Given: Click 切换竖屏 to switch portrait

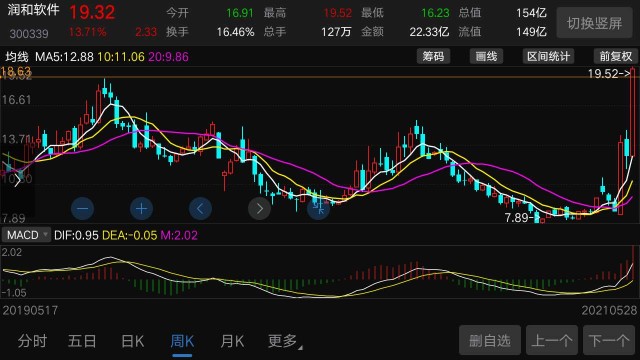Looking at the screenshot, I should [x=594, y=23].
